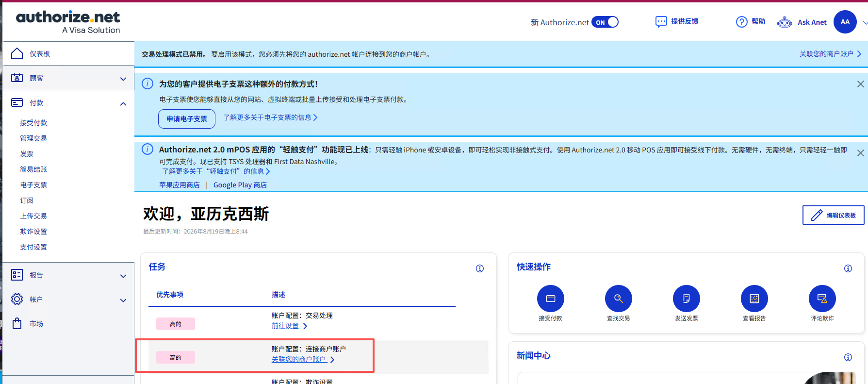Viewport: 868px width, 384px height.
Task: Click the 帮助 question mark icon
Action: pos(741,22)
